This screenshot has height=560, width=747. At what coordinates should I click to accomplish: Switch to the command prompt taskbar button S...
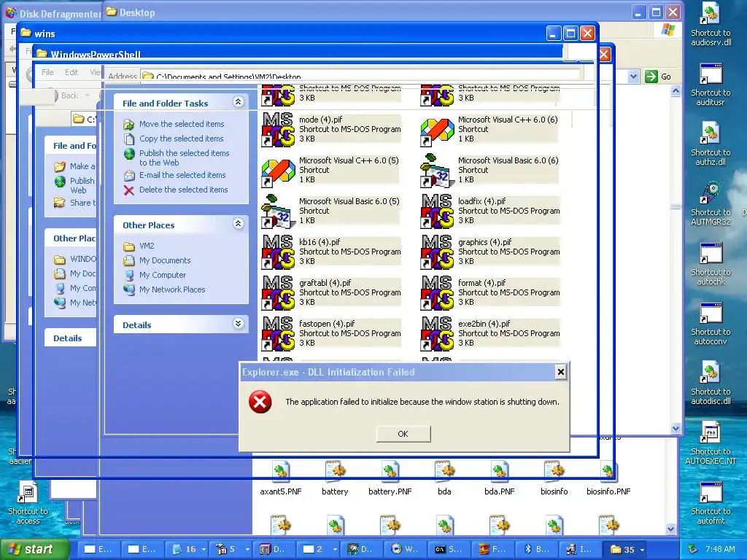point(449,550)
